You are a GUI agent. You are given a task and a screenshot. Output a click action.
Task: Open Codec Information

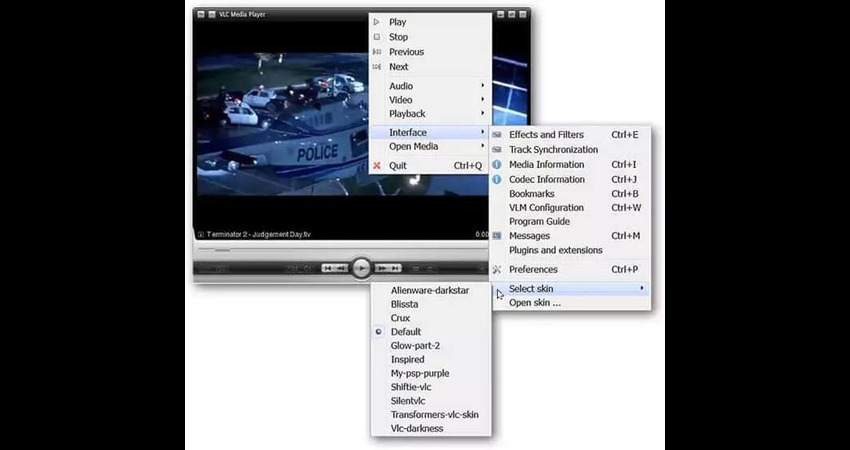click(570, 179)
